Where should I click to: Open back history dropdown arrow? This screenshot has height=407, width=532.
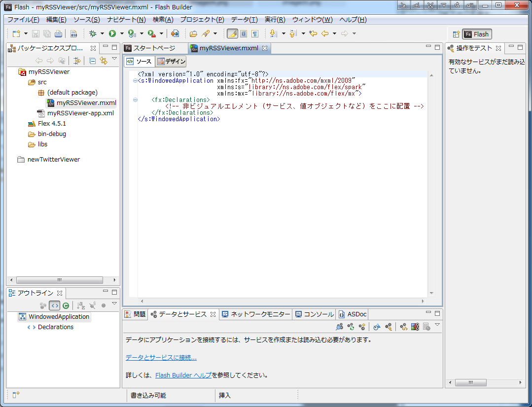[x=334, y=34]
